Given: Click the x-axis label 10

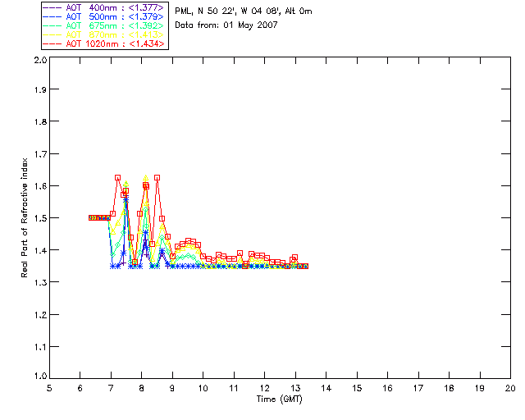Looking at the screenshot, I should tap(203, 388).
